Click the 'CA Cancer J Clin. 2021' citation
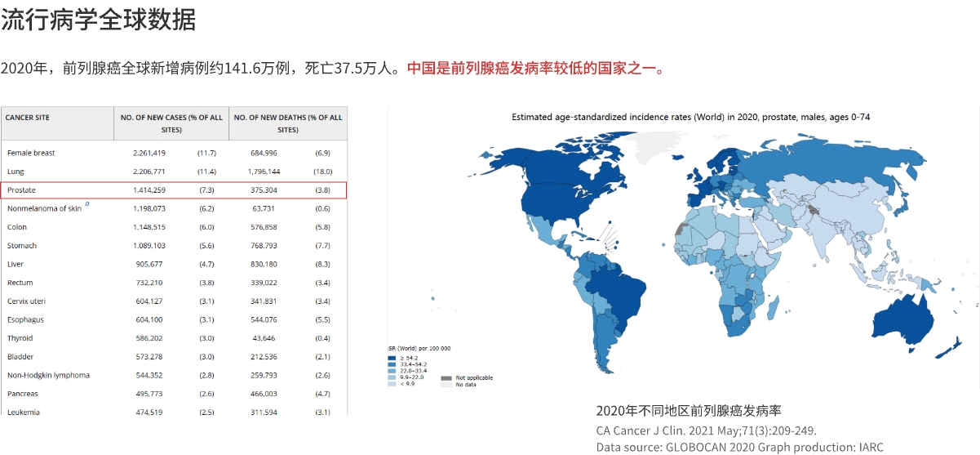The height and width of the screenshot is (455, 980). pyautogui.click(x=706, y=430)
